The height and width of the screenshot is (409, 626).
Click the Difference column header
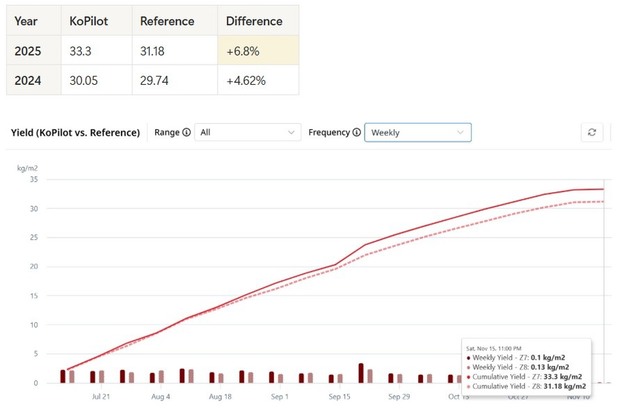click(254, 21)
